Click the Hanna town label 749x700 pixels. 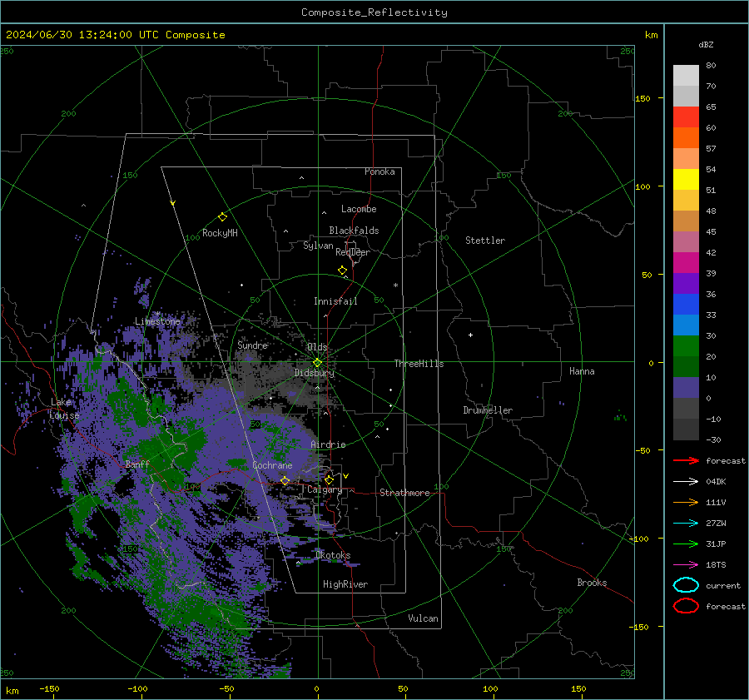click(582, 371)
